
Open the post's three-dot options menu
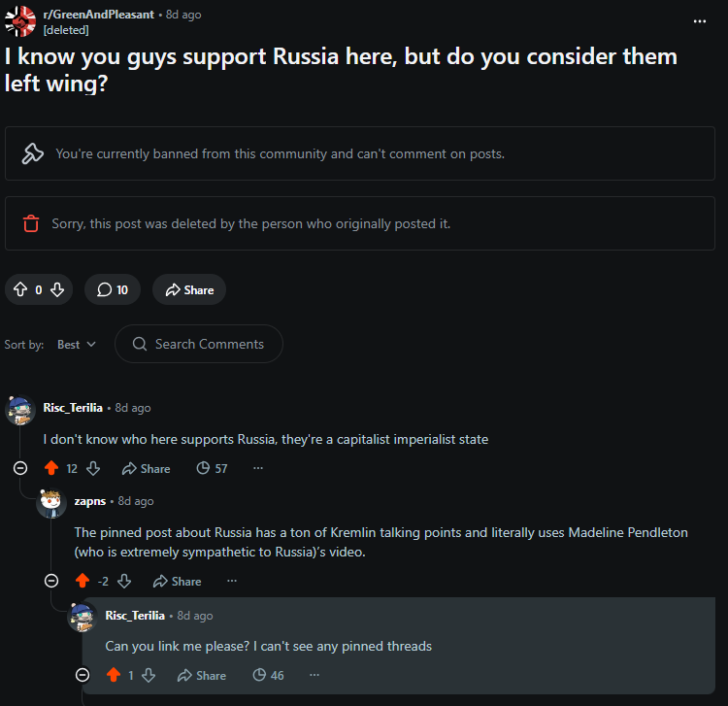(699, 21)
